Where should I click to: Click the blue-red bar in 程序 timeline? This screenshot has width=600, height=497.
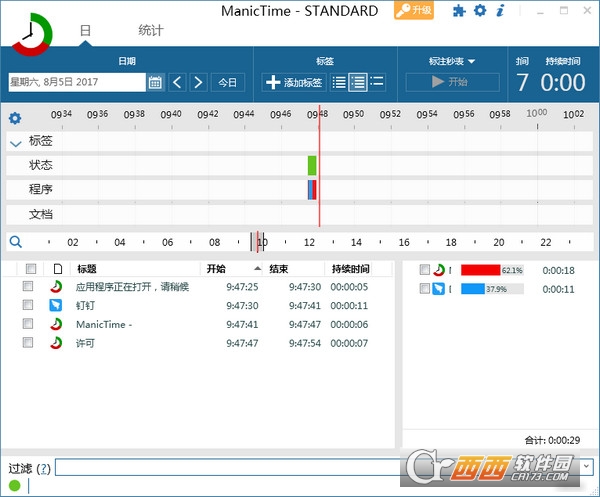[312, 190]
